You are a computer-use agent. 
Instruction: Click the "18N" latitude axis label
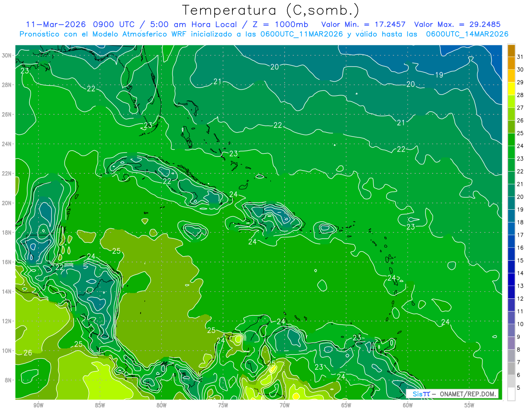(x=7, y=232)
